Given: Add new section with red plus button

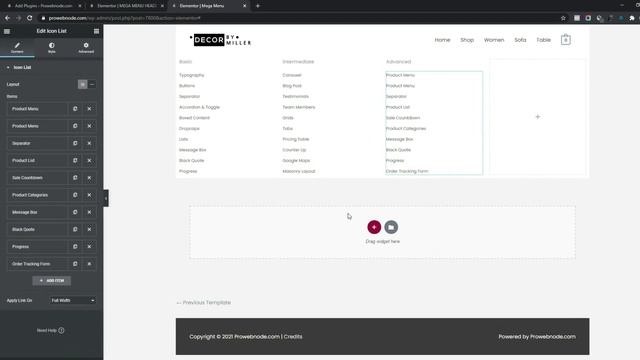Looking at the screenshot, I should point(374,227).
